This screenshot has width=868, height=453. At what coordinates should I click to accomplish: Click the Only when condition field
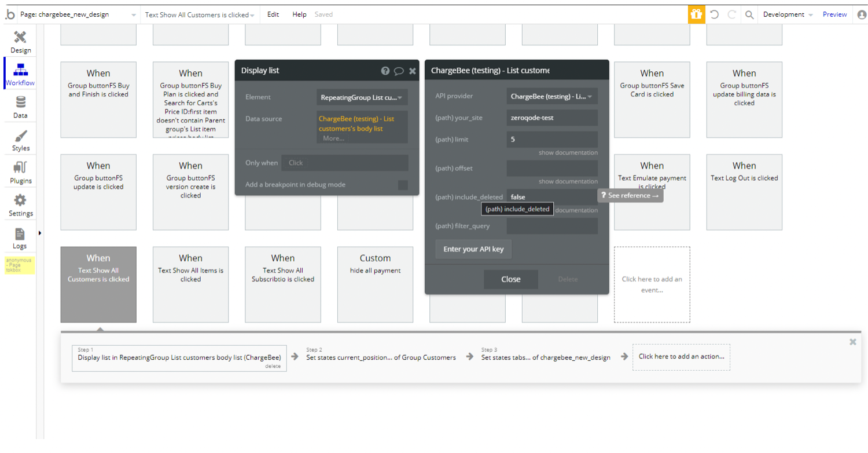345,163
